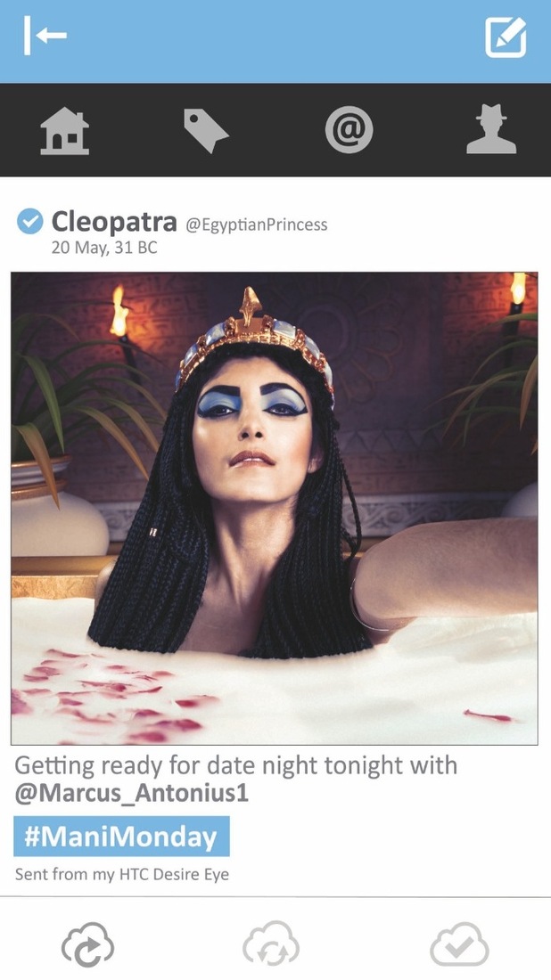
Task: Open the tag icon tab
Action: click(x=206, y=131)
